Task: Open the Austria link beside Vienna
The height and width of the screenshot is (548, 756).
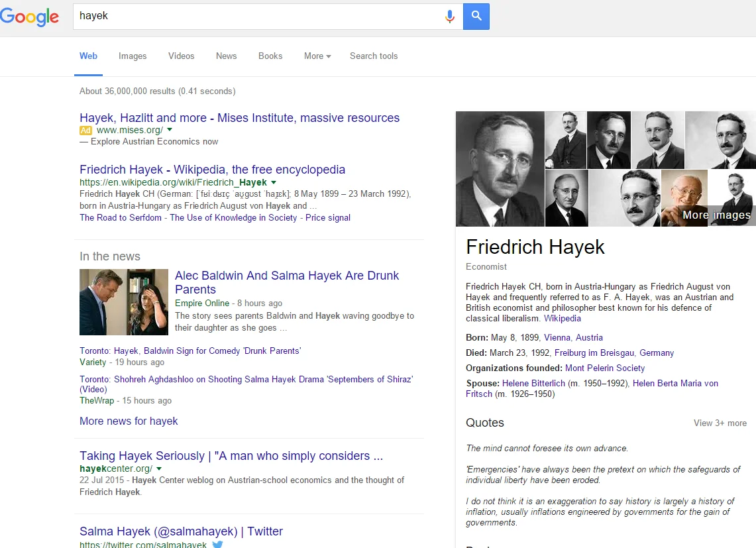Action: 589,338
